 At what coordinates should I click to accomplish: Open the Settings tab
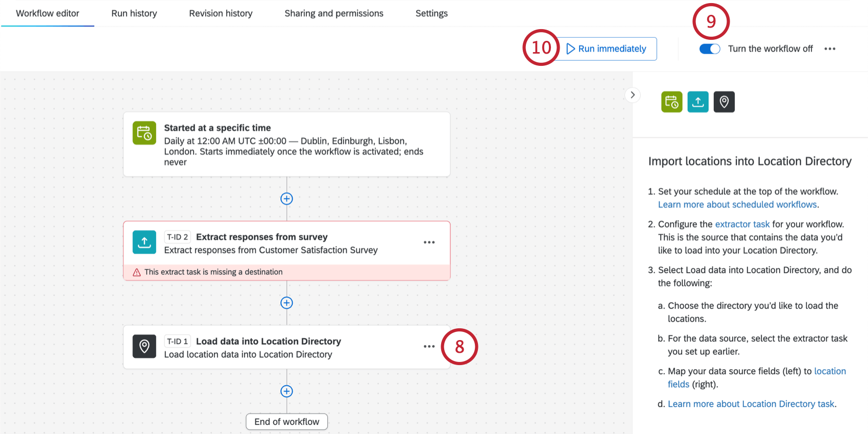click(x=431, y=13)
